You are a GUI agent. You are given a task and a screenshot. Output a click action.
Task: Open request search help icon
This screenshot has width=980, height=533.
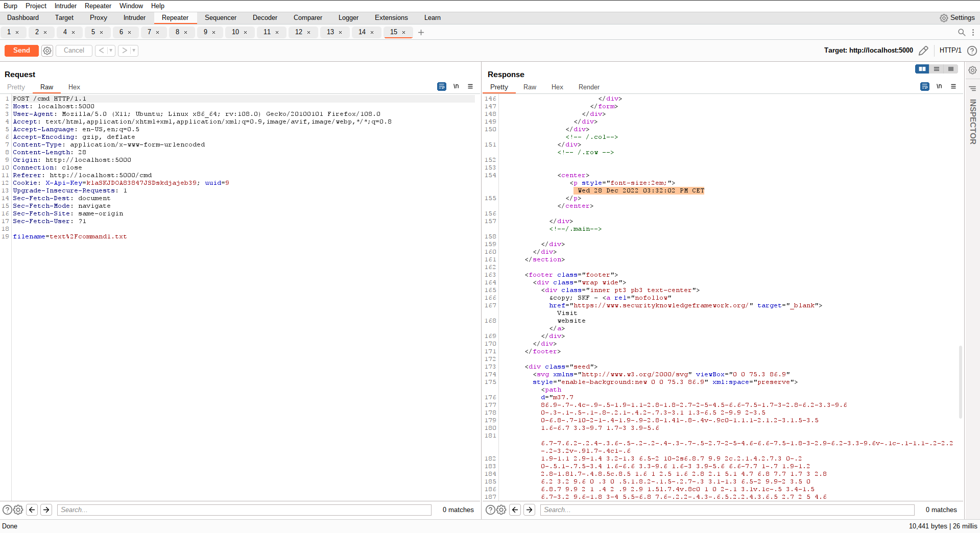coord(7,510)
